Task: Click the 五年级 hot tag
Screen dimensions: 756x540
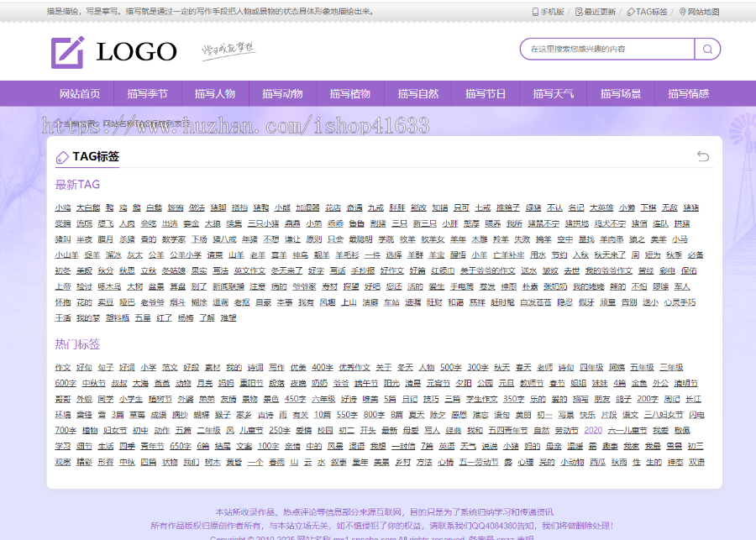Action: coord(643,367)
